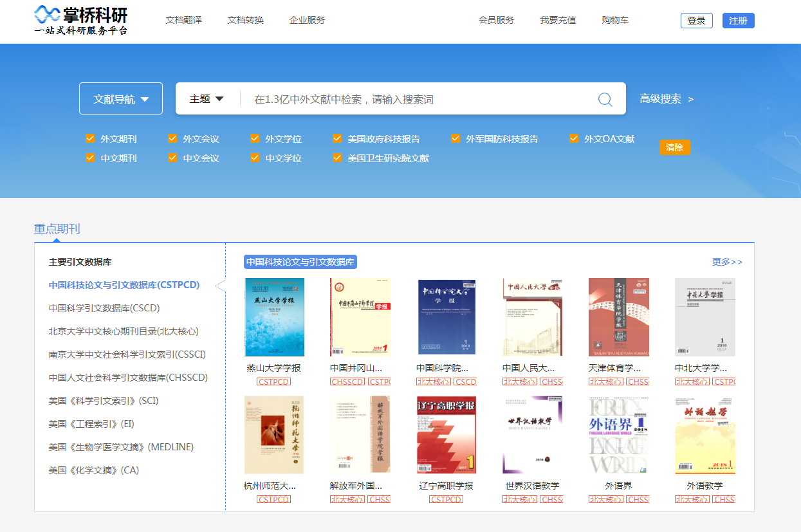Select 中国科技论文与引文数据库(CSTPCD) in sidebar
801x532 pixels.
coord(124,285)
